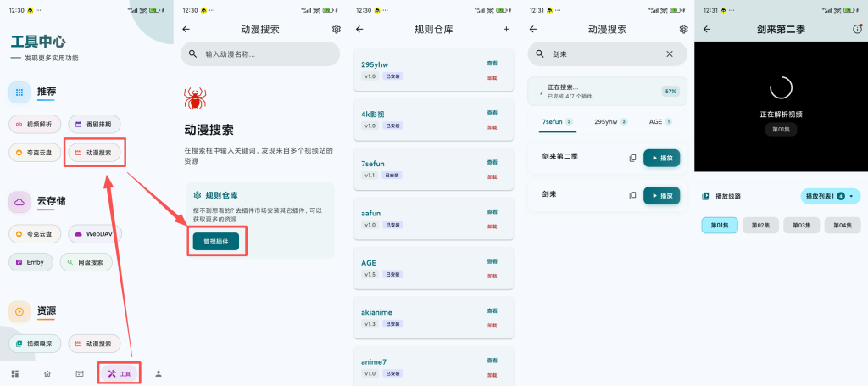Open info icon on 剑来第二季 player screen
868x386 pixels.
856,29
